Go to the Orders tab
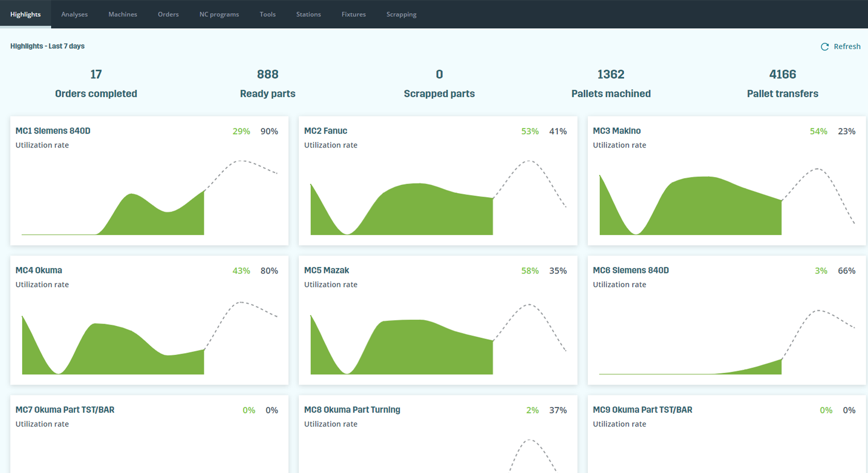 point(168,14)
